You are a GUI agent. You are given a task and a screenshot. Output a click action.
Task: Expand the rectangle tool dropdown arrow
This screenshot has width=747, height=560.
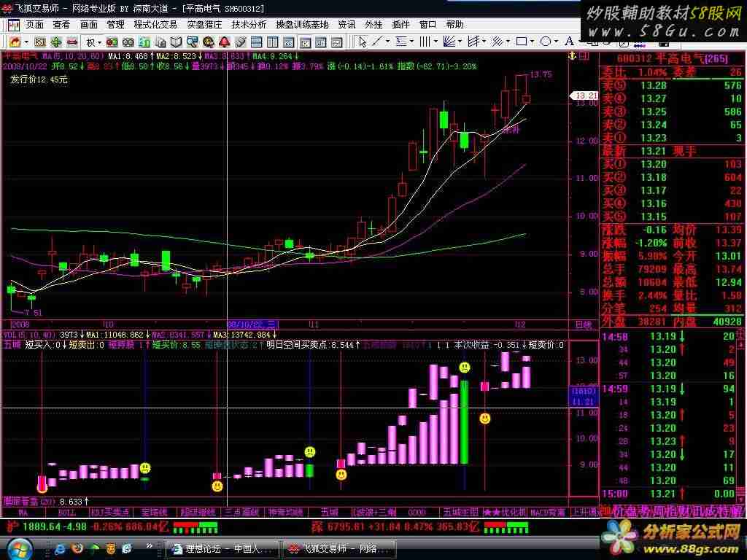pyautogui.click(x=532, y=42)
